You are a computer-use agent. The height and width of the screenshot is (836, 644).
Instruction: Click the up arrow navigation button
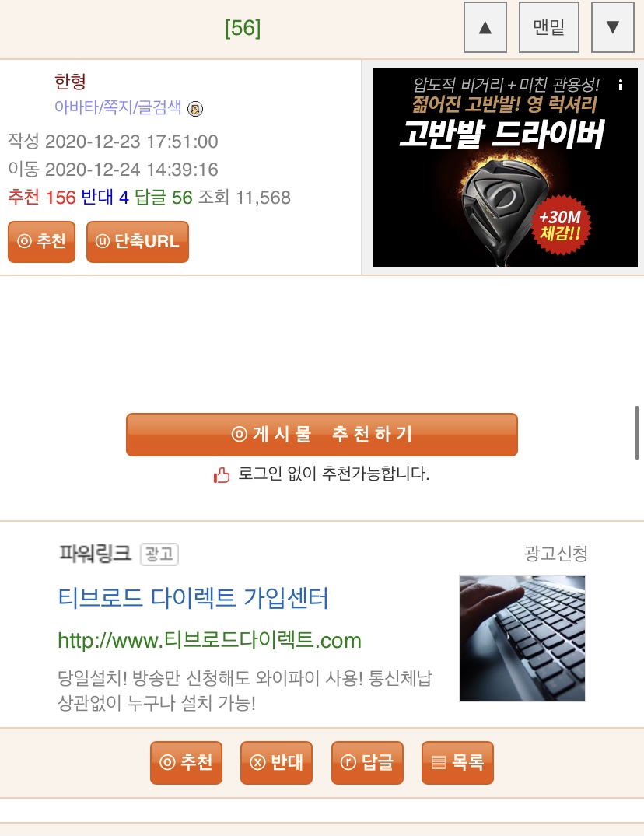point(485,27)
